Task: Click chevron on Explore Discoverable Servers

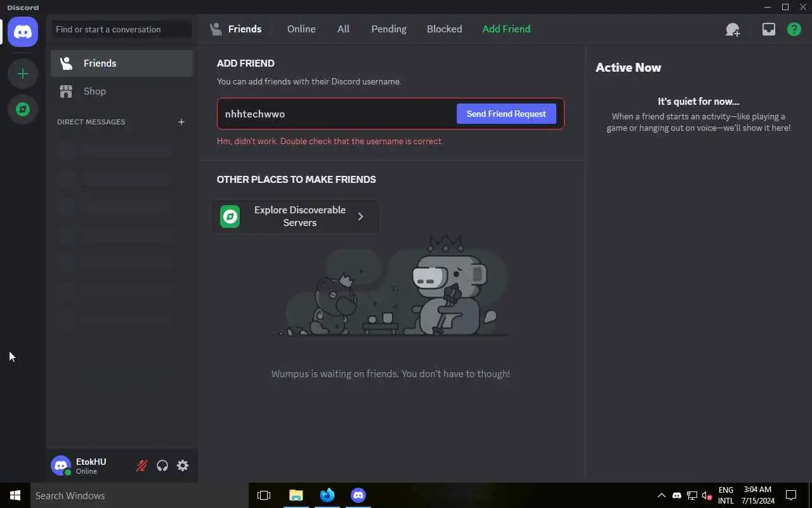Action: pyautogui.click(x=360, y=217)
